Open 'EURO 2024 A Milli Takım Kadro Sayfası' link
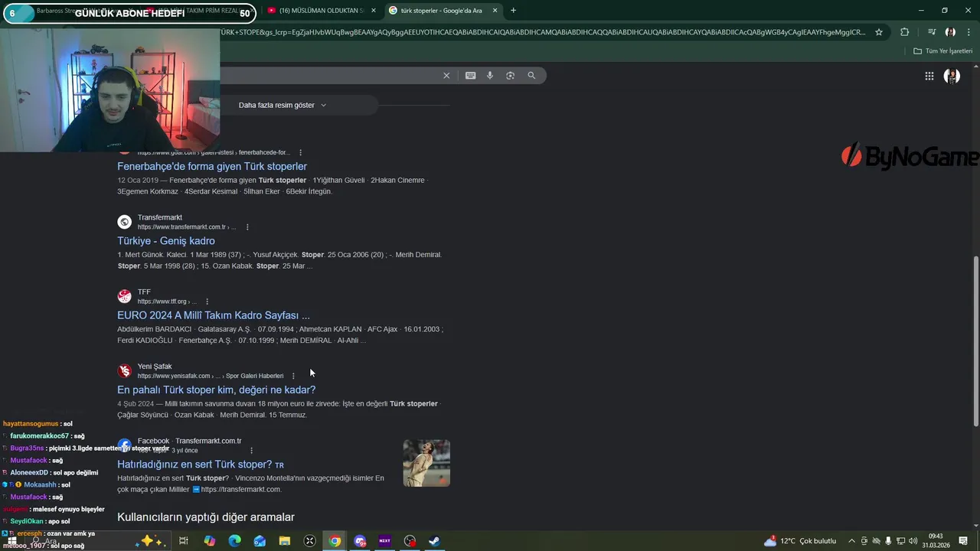This screenshot has height=551, width=980. (x=214, y=315)
